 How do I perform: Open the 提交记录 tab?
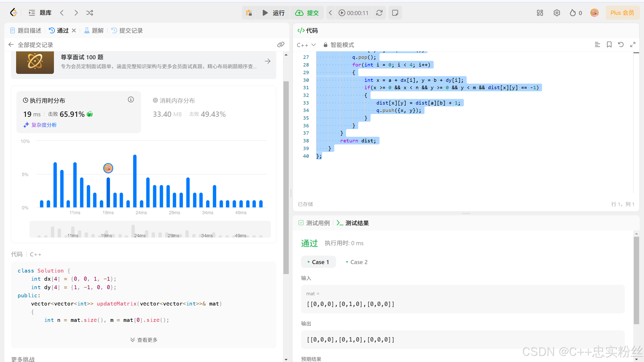point(127,31)
